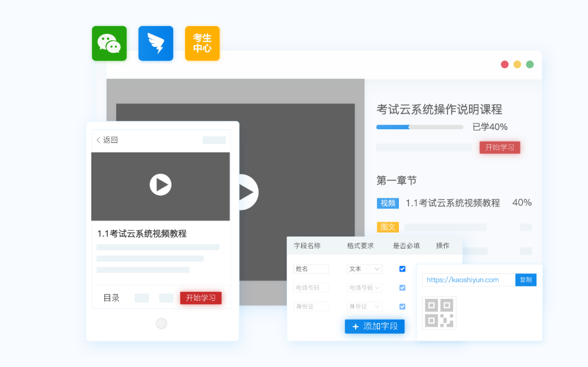Click the blue 视频 tag icon
Image resolution: width=588 pixels, height=367 pixels.
[x=388, y=203]
